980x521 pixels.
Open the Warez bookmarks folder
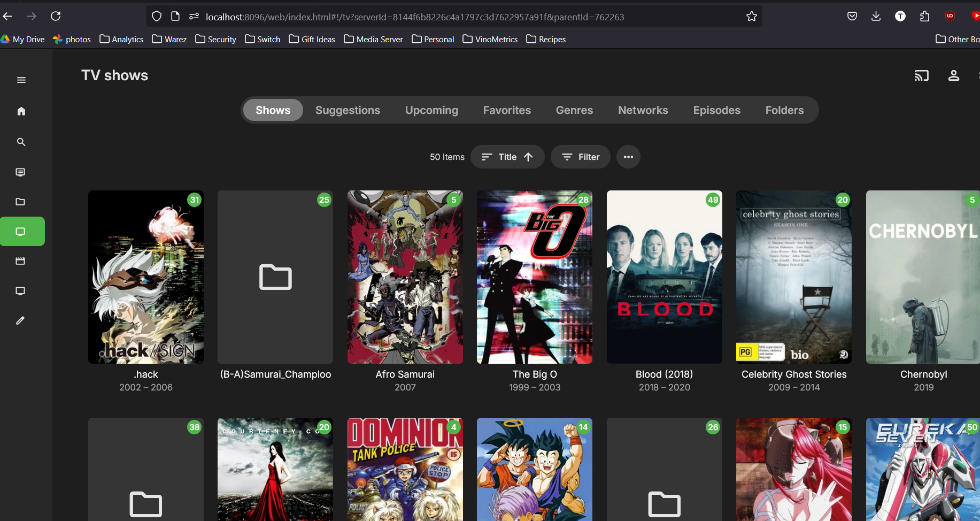pos(169,39)
